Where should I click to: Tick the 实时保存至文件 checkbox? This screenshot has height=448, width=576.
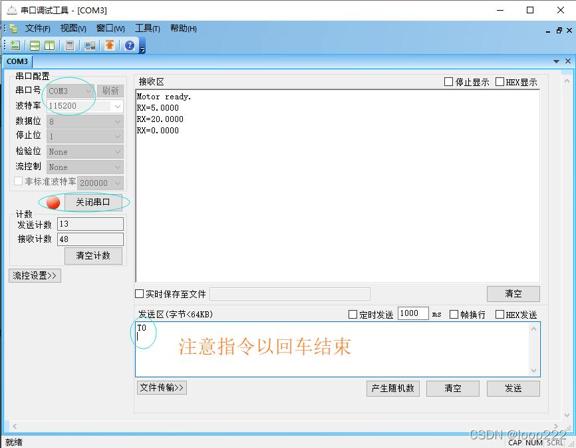point(139,293)
